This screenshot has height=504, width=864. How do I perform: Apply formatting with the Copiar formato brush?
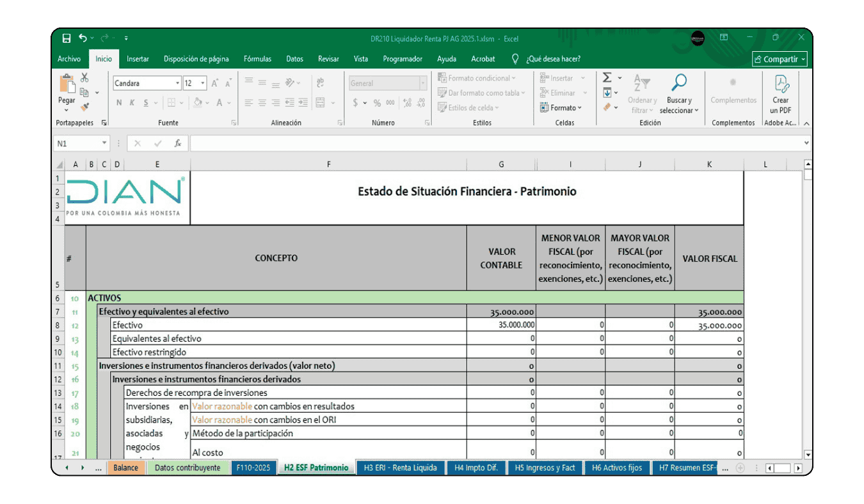point(84,106)
